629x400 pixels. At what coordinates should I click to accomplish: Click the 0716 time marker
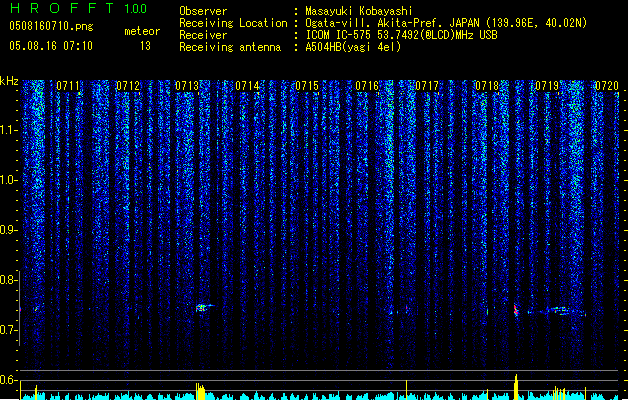pyautogui.click(x=367, y=86)
